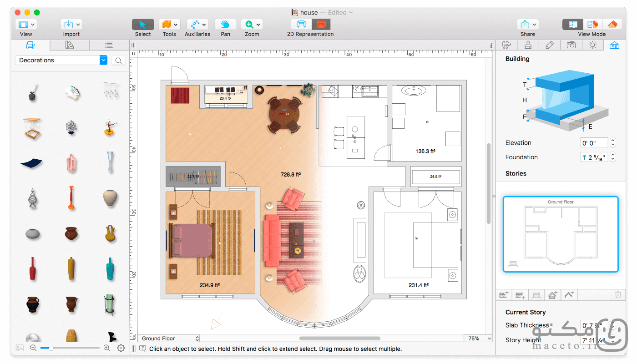This screenshot has height=364, width=637.
Task: Select the dark blue cushion decoration
Action: point(31,162)
